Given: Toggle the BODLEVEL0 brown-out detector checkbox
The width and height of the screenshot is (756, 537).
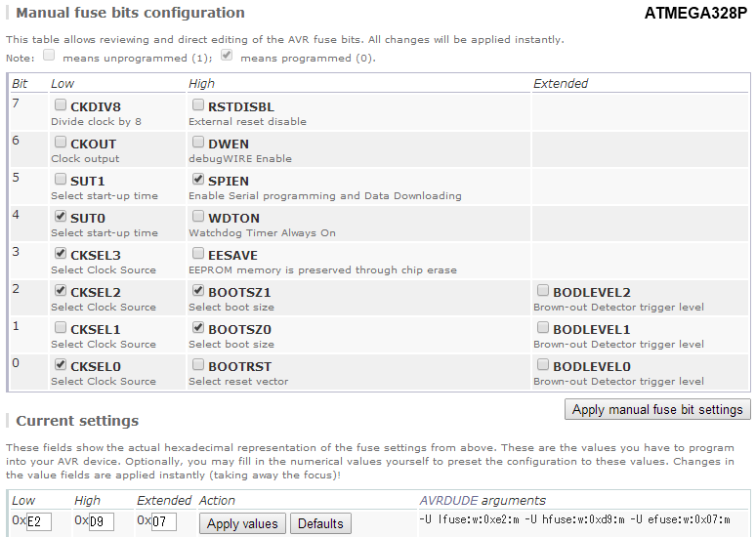Looking at the screenshot, I should click(x=543, y=365).
